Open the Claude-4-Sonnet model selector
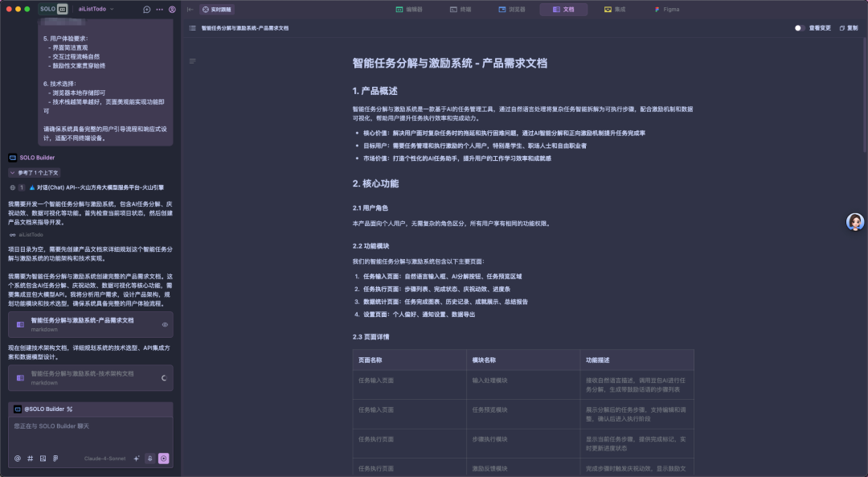The image size is (868, 477). (x=104, y=458)
